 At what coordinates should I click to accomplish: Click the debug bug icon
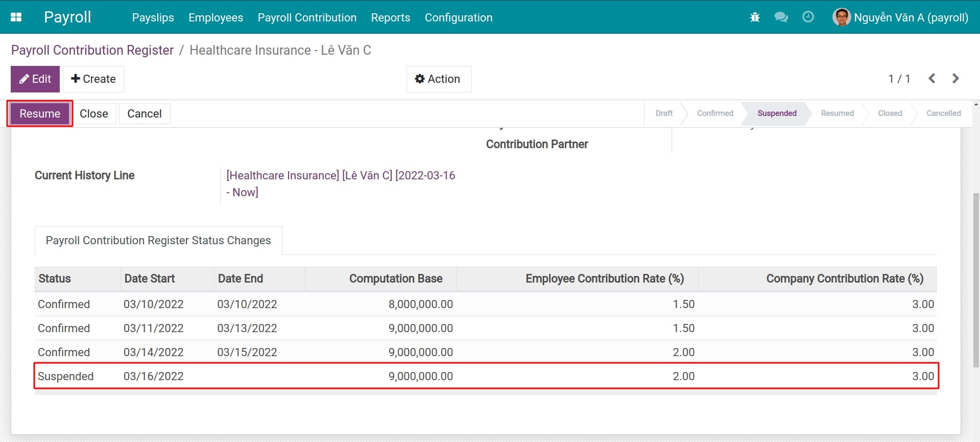755,17
